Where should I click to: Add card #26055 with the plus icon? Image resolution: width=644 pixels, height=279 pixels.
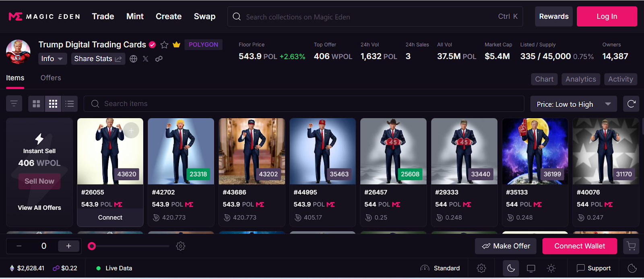[x=131, y=130]
